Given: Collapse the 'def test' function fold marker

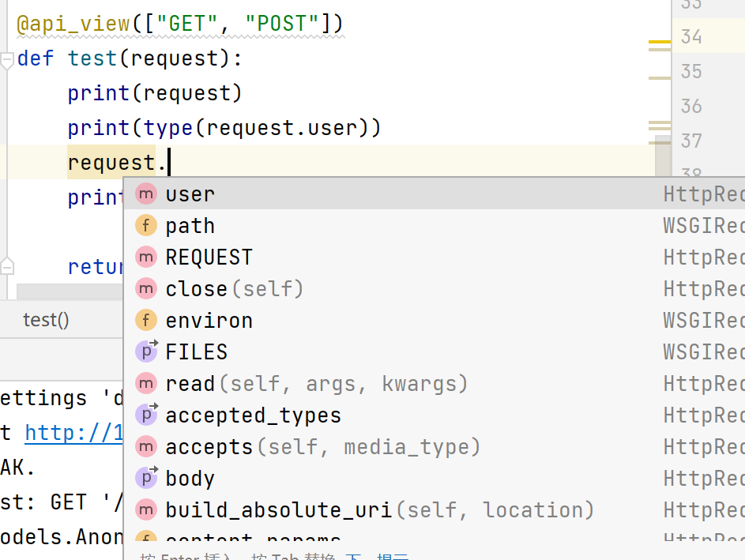Looking at the screenshot, I should click(x=7, y=59).
